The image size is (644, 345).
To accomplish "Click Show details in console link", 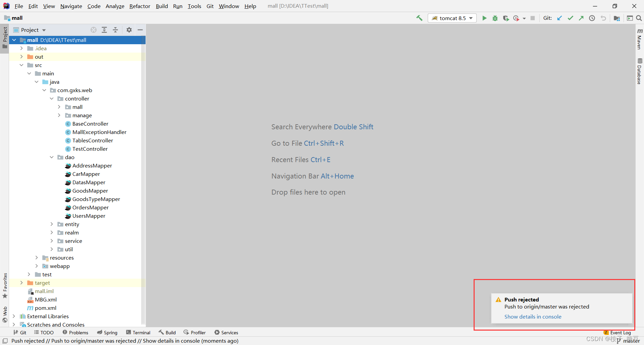I will coord(533,317).
